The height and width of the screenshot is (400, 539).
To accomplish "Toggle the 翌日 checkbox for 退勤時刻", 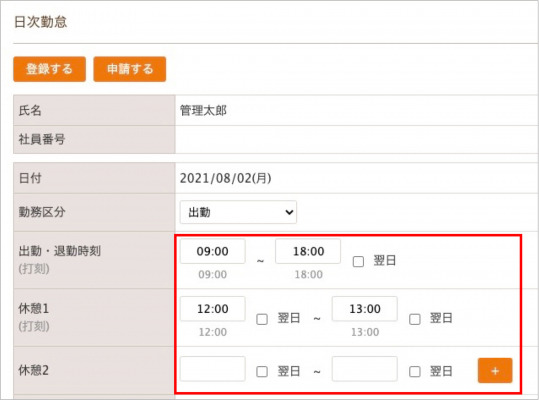I will click(x=358, y=261).
